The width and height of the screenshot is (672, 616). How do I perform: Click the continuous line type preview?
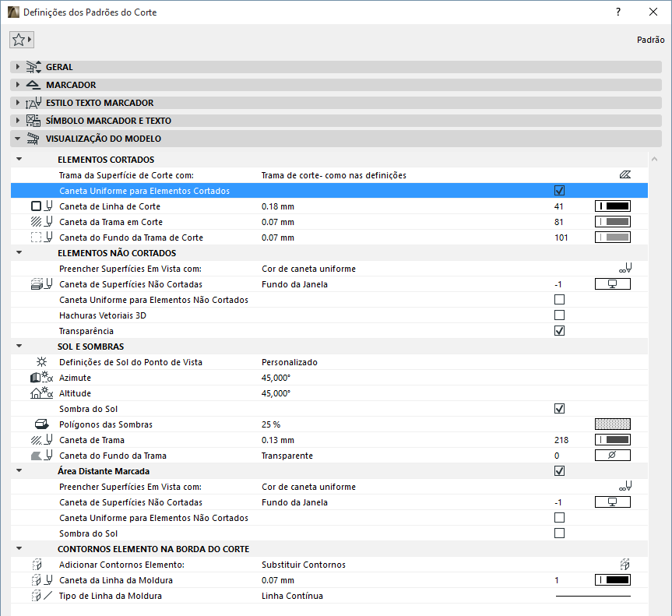point(593,596)
